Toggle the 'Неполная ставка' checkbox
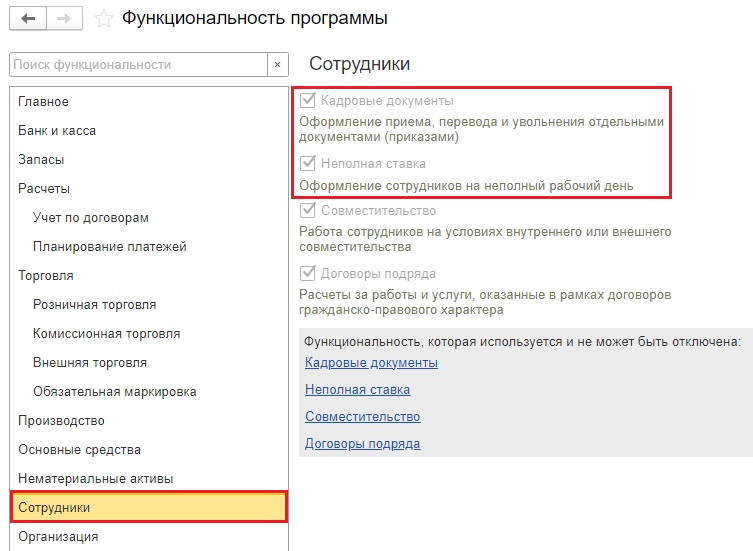 tap(307, 163)
